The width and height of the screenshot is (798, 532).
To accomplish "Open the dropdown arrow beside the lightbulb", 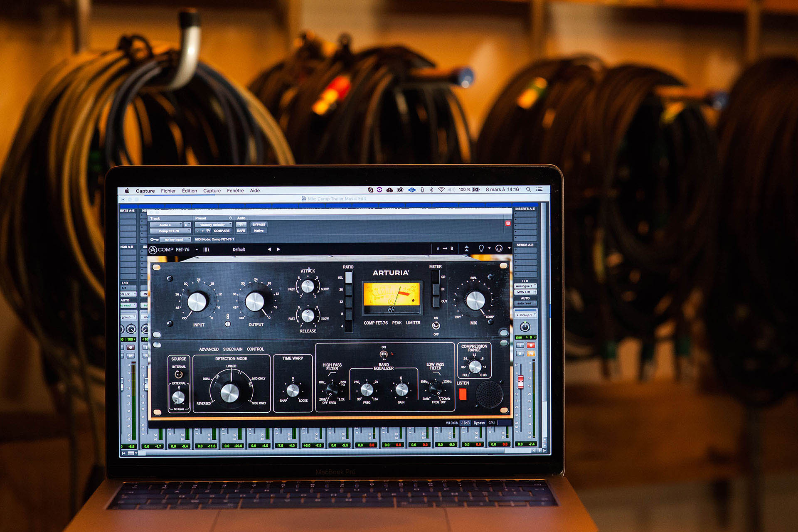I will pos(489,249).
